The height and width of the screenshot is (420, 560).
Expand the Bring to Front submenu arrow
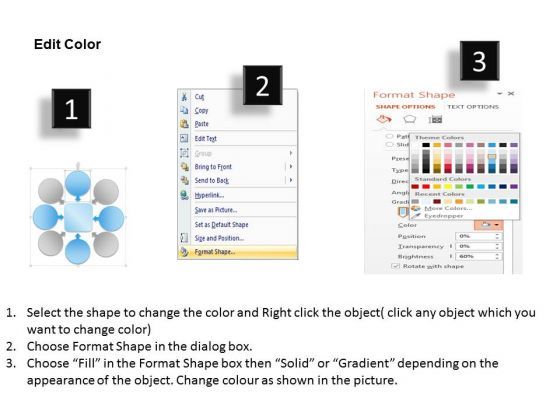coord(291,166)
